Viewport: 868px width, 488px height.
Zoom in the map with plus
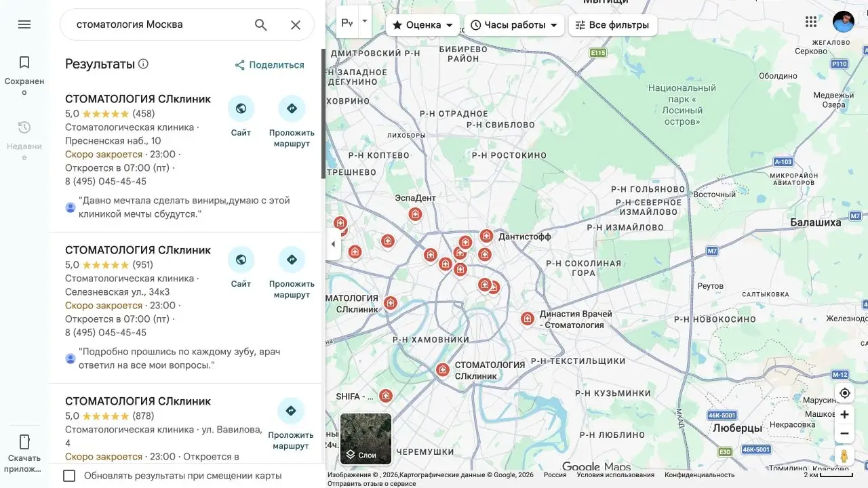(x=844, y=414)
